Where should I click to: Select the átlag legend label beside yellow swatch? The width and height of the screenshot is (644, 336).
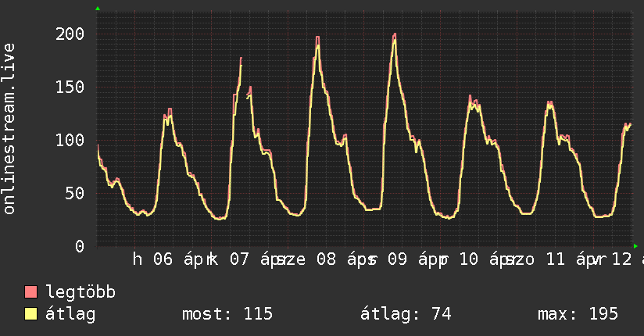[x=70, y=314]
